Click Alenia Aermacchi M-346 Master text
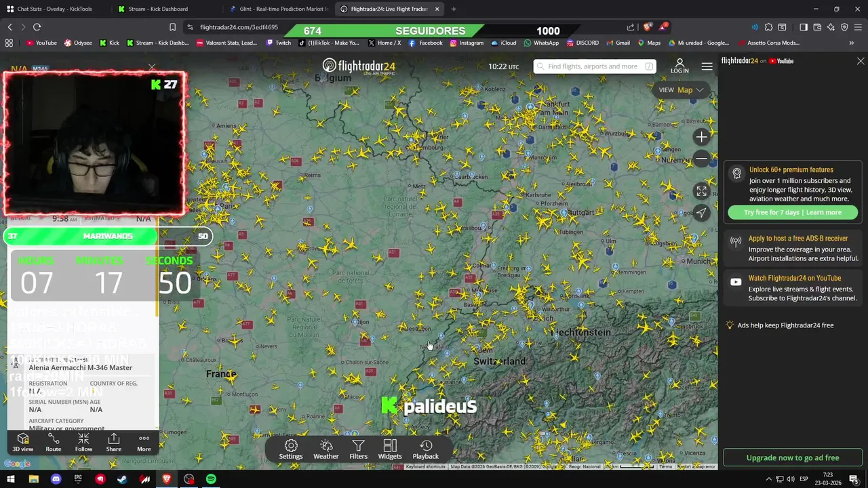Image resolution: width=868 pixels, height=488 pixels. 81,367
